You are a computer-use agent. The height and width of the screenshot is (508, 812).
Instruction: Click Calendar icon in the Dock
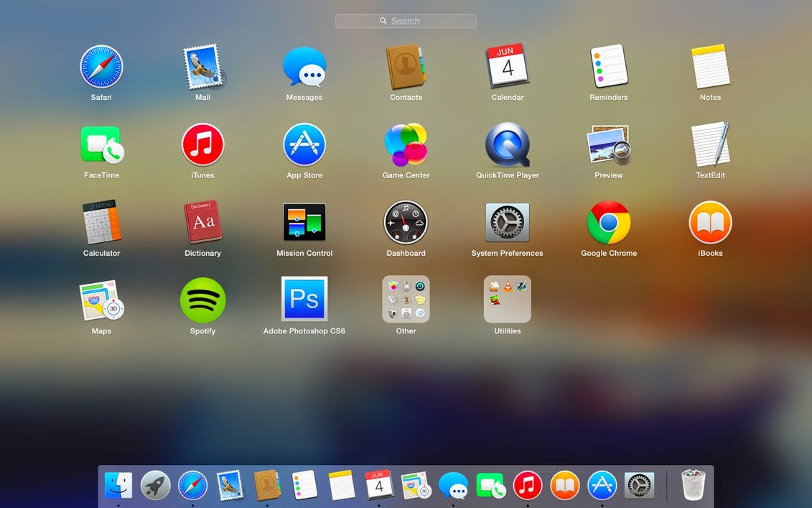pyautogui.click(x=378, y=485)
